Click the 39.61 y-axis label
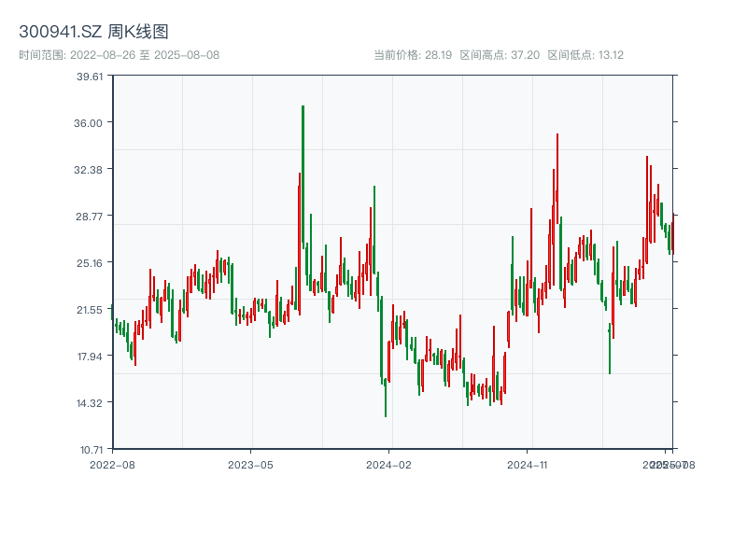 [90, 77]
